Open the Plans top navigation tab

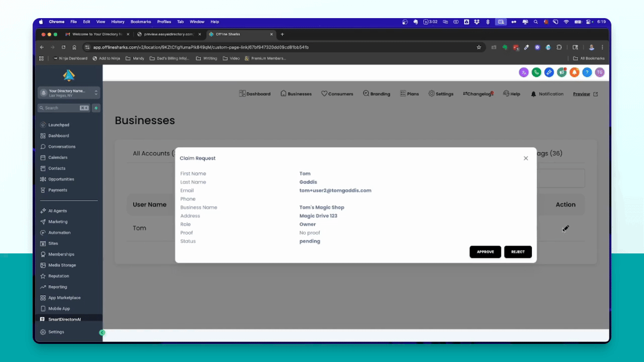coord(409,94)
